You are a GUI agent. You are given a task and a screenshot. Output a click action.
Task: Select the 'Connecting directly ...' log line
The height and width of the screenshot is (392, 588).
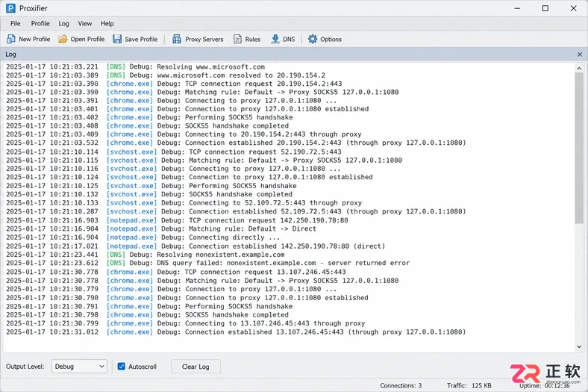pos(143,237)
